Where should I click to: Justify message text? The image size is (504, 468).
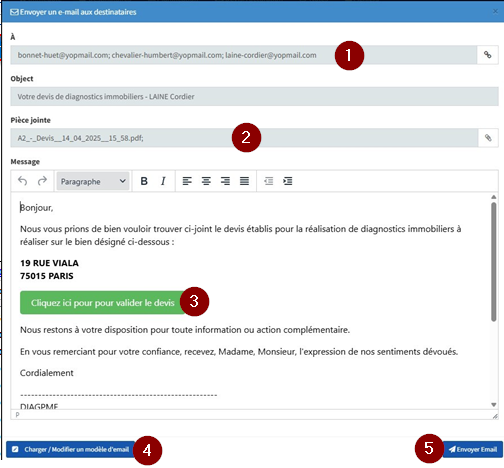click(244, 181)
